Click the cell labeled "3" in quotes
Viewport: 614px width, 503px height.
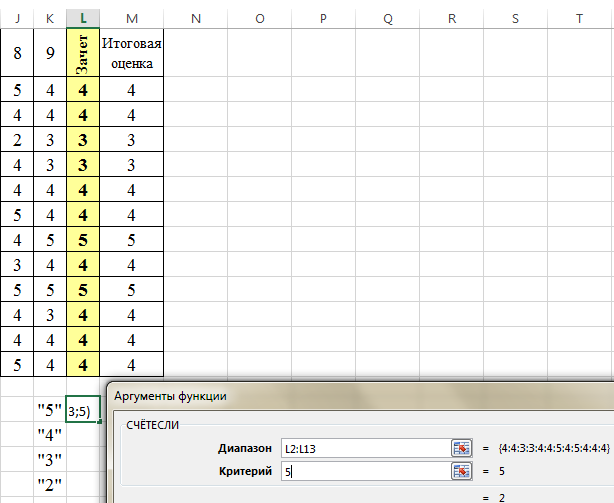(49, 460)
